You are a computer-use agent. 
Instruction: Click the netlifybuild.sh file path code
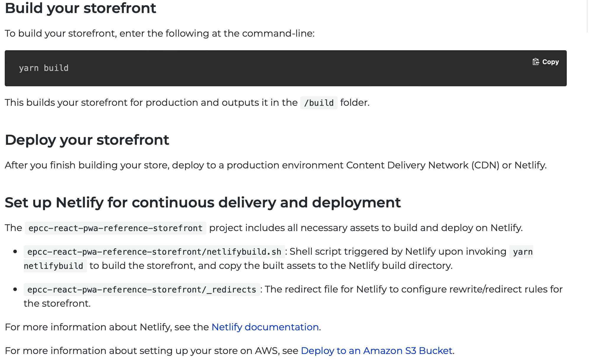point(154,252)
